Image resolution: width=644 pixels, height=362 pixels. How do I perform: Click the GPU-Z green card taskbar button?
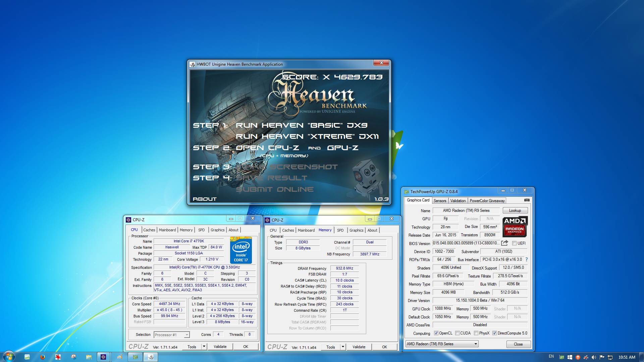[x=135, y=357]
